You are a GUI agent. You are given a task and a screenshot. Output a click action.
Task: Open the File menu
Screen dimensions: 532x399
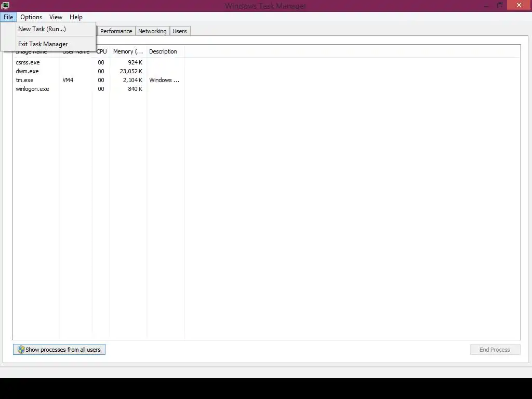pyautogui.click(x=8, y=17)
